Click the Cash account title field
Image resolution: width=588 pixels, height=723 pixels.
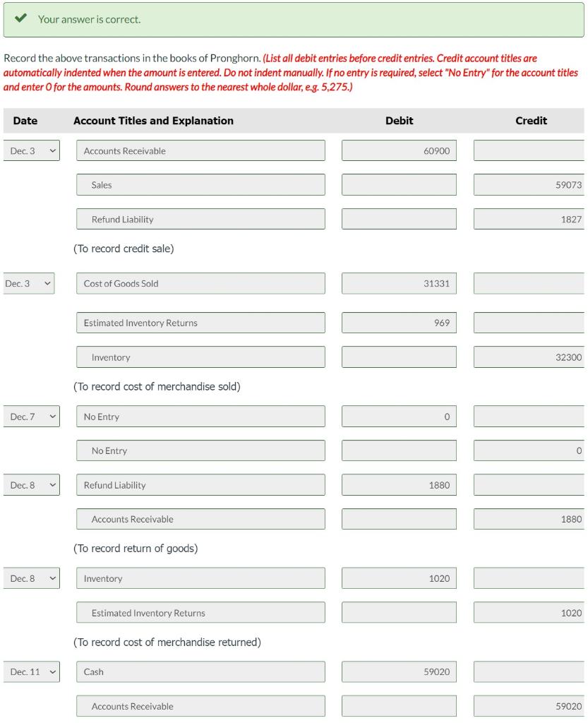pyautogui.click(x=200, y=671)
